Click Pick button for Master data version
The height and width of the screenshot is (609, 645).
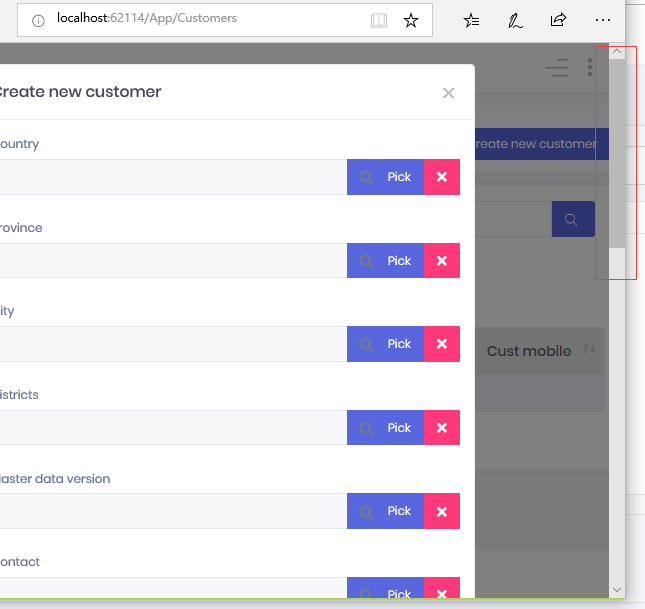tap(385, 511)
